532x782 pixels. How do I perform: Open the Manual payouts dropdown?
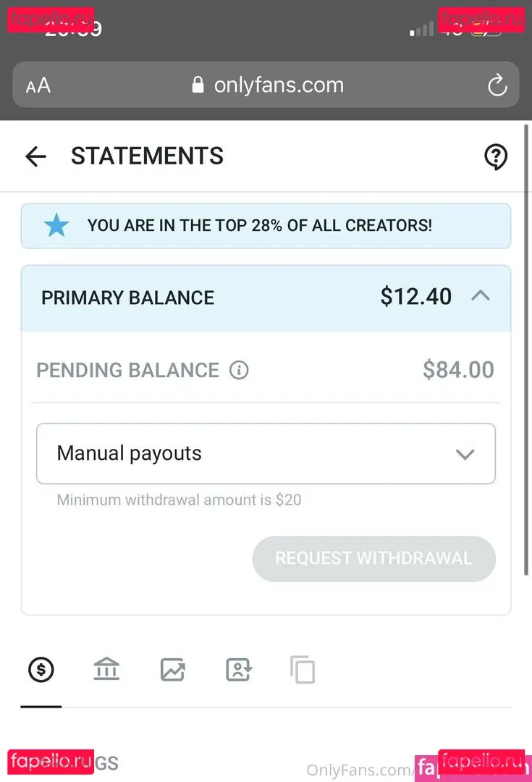click(x=266, y=454)
